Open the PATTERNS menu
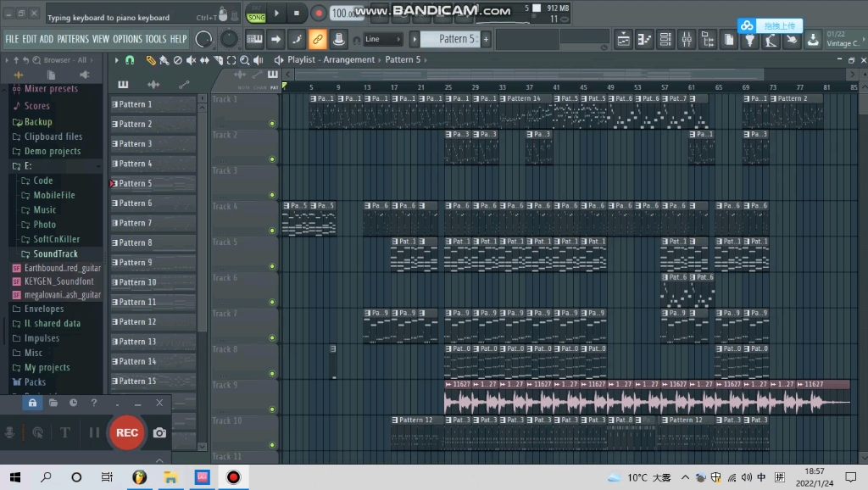The width and height of the screenshot is (868, 490). pyautogui.click(x=73, y=39)
